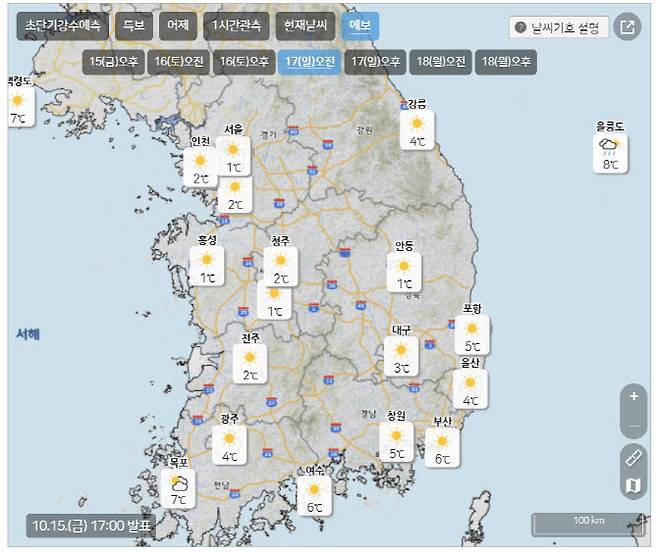Click the 서울 sunny weather card
Screen dimensions: 658x553
click(233, 156)
